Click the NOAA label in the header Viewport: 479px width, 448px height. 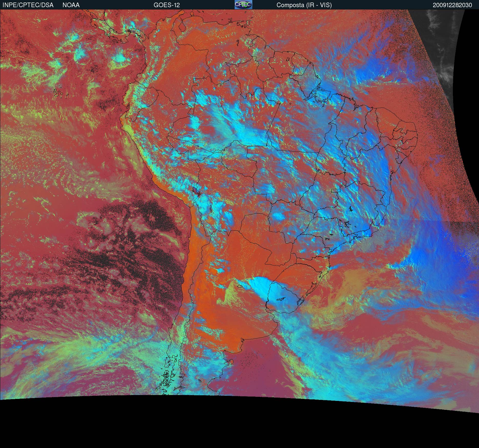71,5
